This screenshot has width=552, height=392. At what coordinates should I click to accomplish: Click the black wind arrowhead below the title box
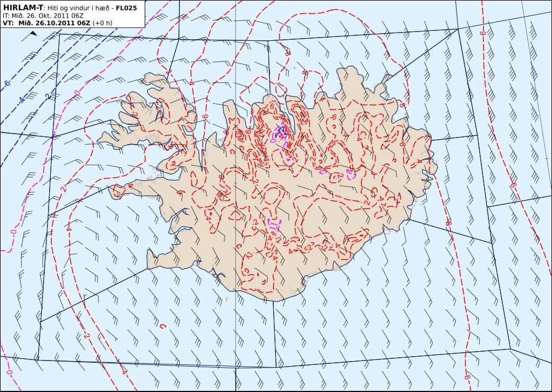coord(34,33)
